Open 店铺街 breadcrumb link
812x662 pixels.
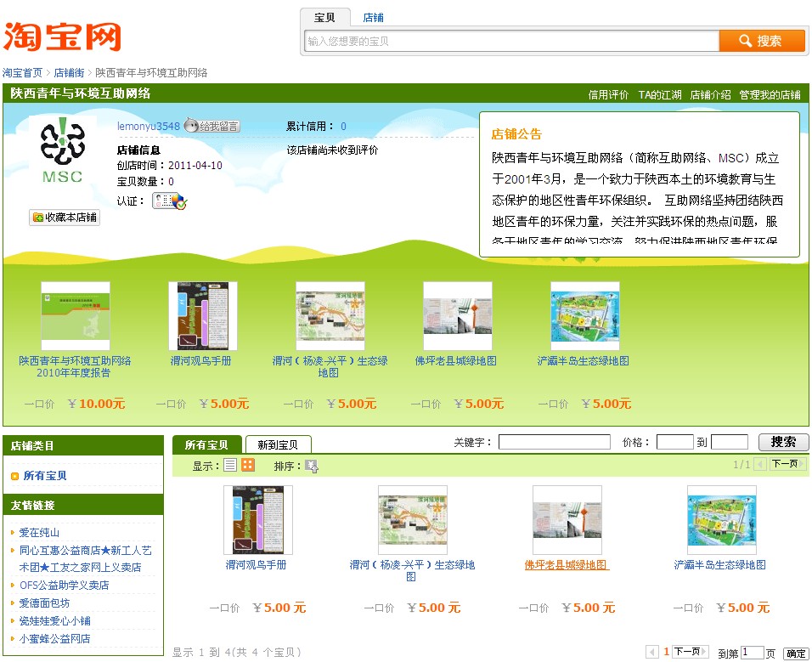pos(69,72)
